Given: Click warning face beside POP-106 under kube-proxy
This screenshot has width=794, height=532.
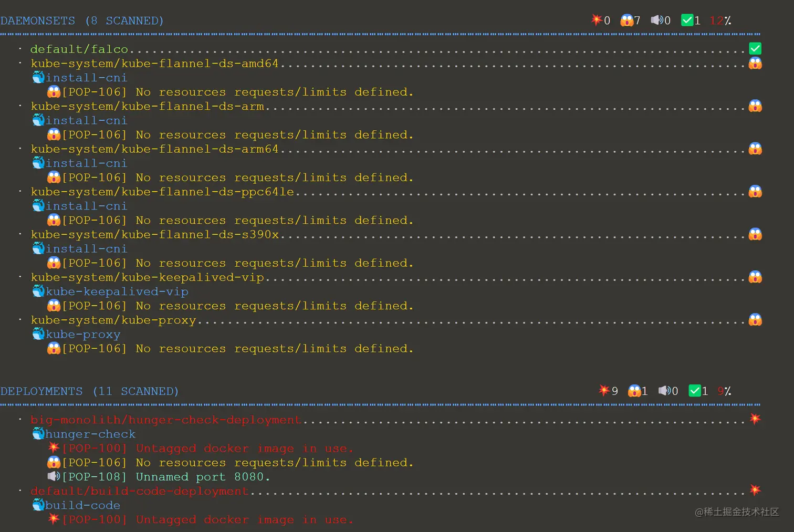Looking at the screenshot, I should (x=54, y=348).
